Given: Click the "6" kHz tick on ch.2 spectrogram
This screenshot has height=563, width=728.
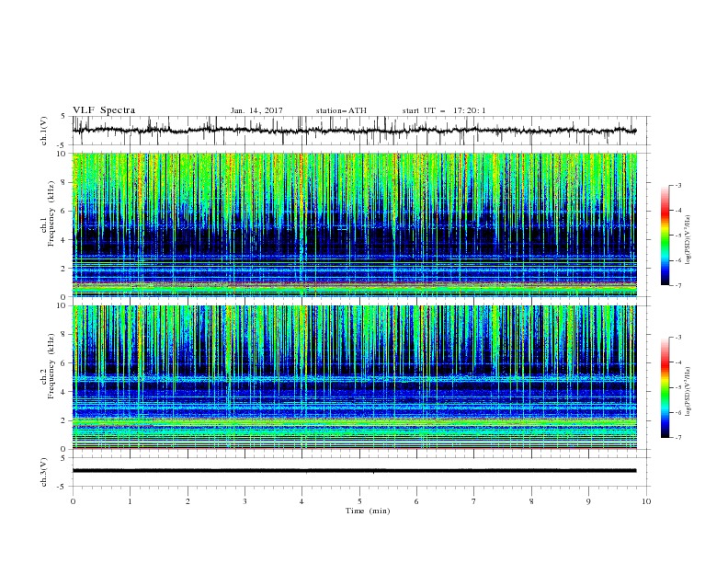Looking at the screenshot, I should (64, 363).
